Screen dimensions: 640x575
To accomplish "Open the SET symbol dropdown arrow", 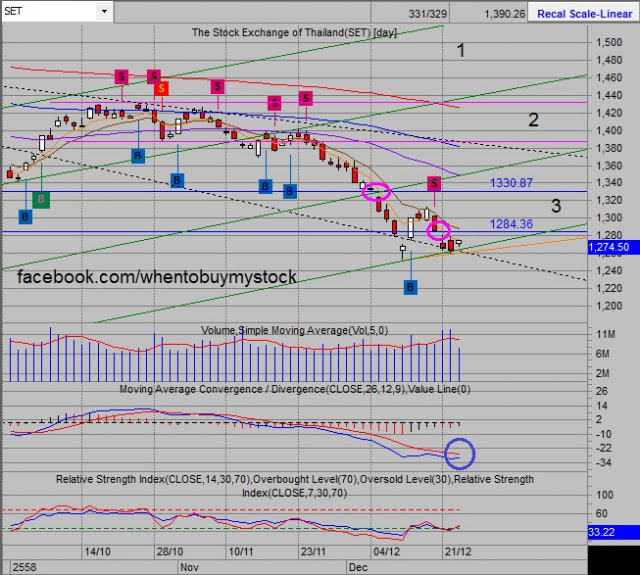I will pyautogui.click(x=104, y=11).
